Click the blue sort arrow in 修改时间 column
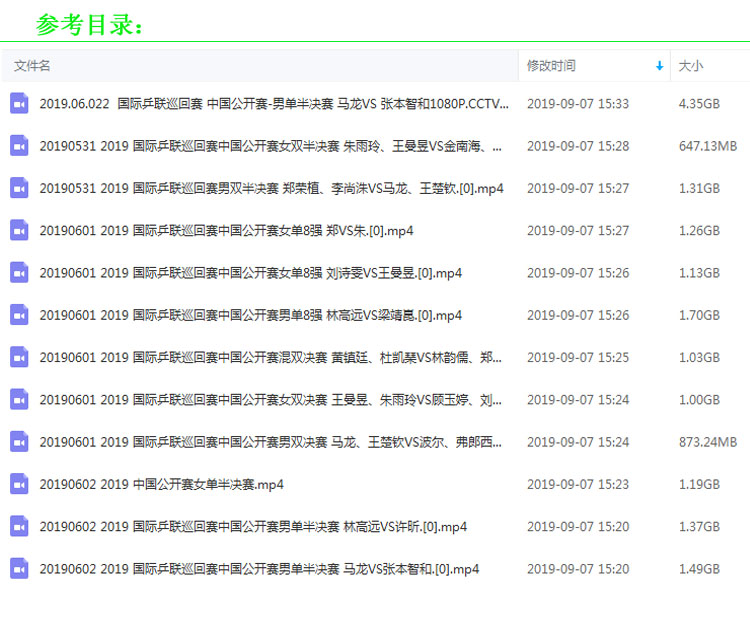The image size is (750, 618). click(659, 66)
